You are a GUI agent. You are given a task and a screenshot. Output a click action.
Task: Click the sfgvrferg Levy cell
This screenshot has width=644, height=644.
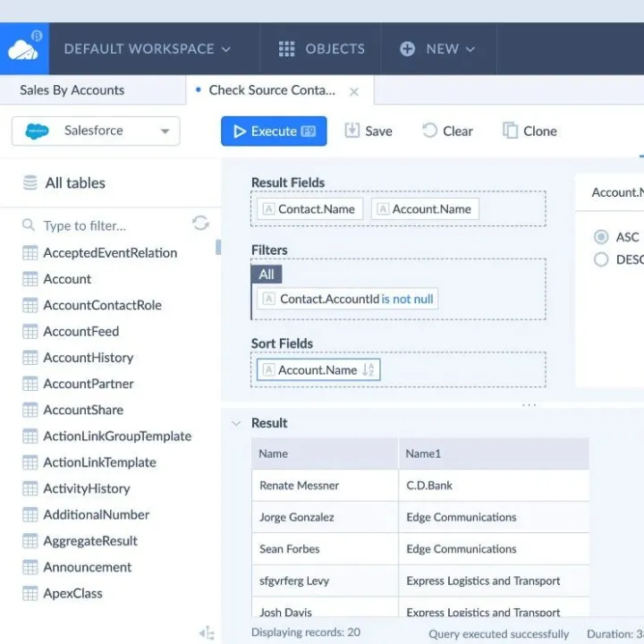[x=325, y=580]
